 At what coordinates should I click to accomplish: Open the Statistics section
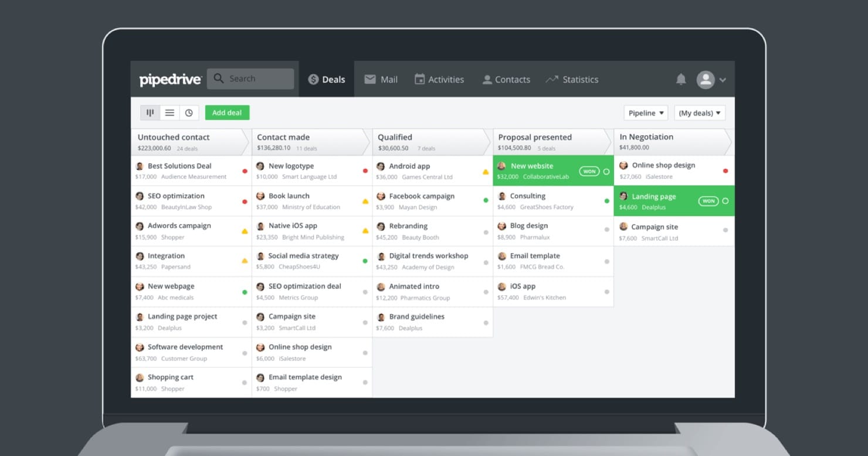[572, 79]
